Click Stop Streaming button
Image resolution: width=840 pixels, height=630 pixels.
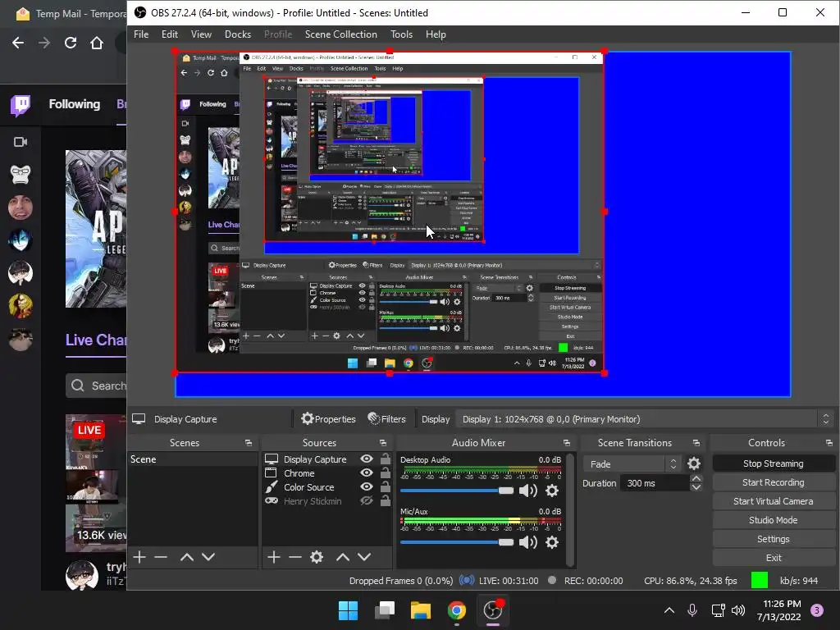click(773, 463)
